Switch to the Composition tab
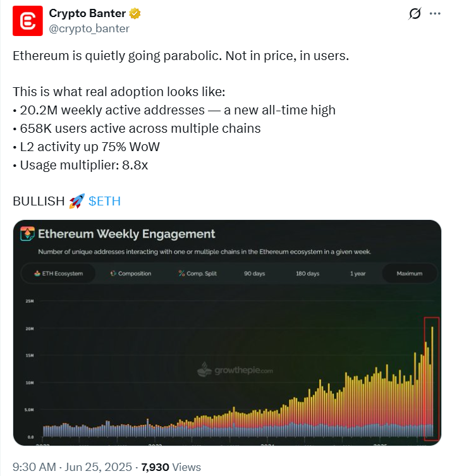452x476 pixels. point(131,274)
